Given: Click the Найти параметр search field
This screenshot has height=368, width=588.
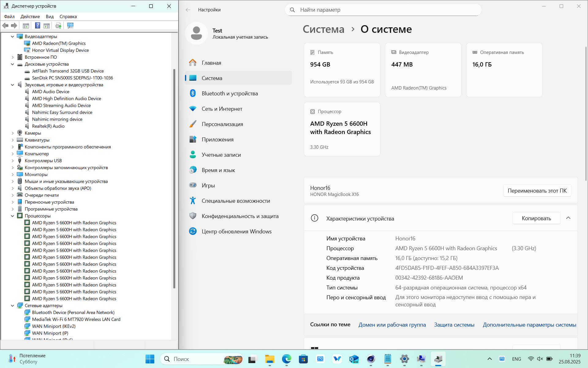Looking at the screenshot, I should point(383,10).
